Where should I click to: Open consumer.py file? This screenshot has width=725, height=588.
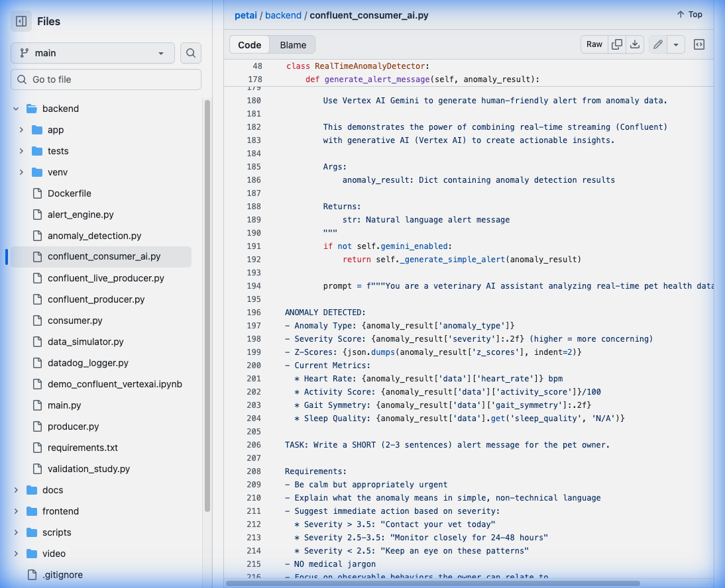[75, 320]
